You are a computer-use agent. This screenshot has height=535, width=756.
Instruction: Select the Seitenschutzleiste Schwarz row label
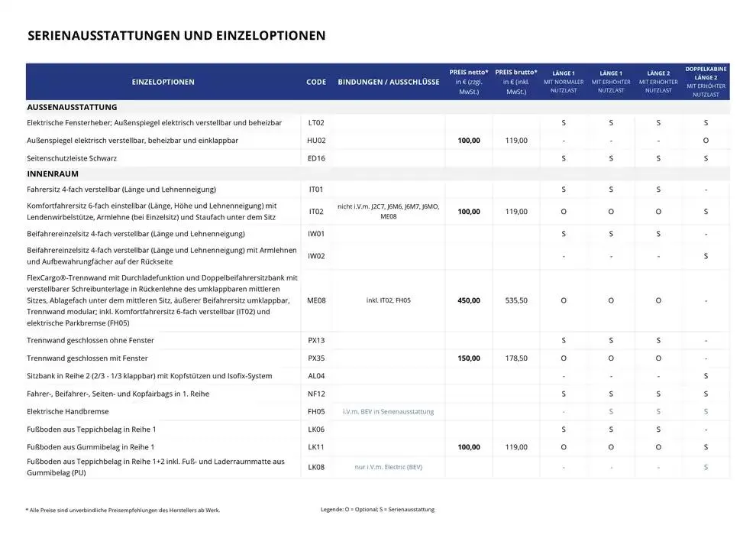72,158
